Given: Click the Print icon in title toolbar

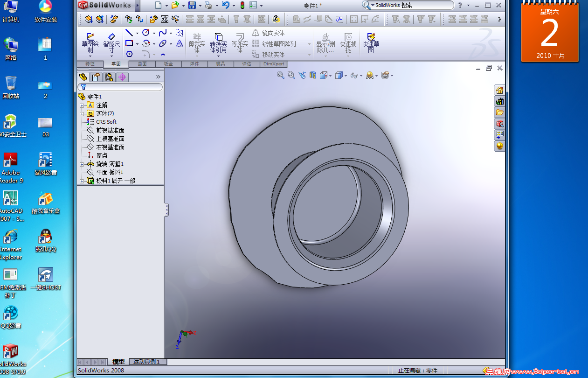Looking at the screenshot, I should pyautogui.click(x=209, y=5).
